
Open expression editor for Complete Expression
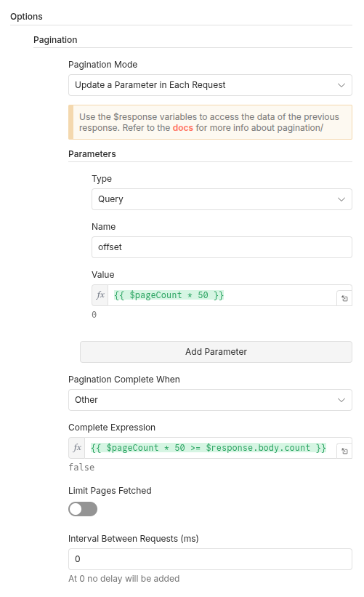tap(344, 451)
